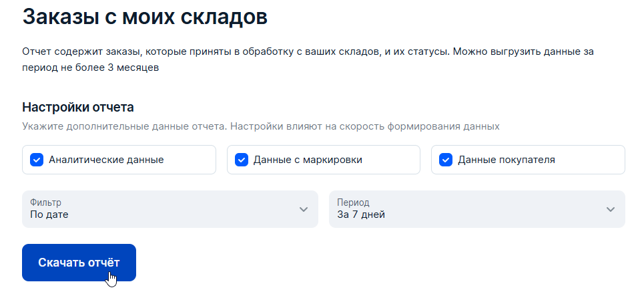This screenshot has width=644, height=290.
Task: Click the small 'Период' field caption
Action: 353,202
